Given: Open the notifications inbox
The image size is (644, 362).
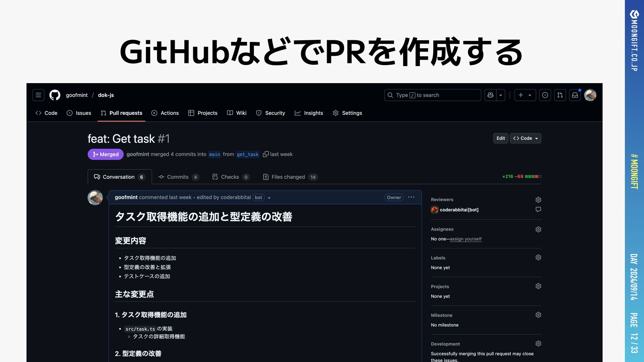Looking at the screenshot, I should (x=575, y=95).
